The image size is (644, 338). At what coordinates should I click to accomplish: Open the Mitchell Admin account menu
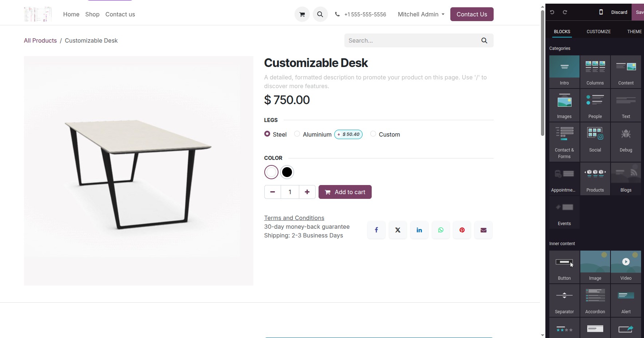420,14
